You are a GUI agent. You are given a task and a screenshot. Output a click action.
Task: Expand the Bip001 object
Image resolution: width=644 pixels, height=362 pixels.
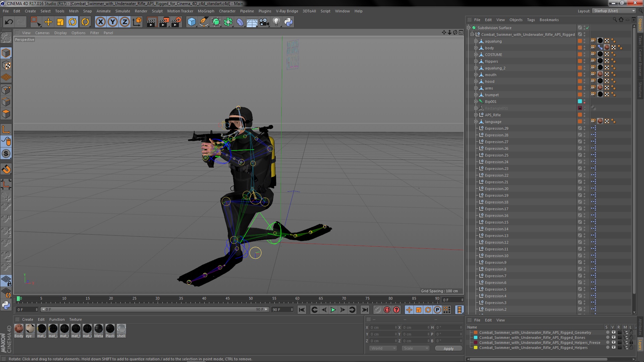(476, 102)
